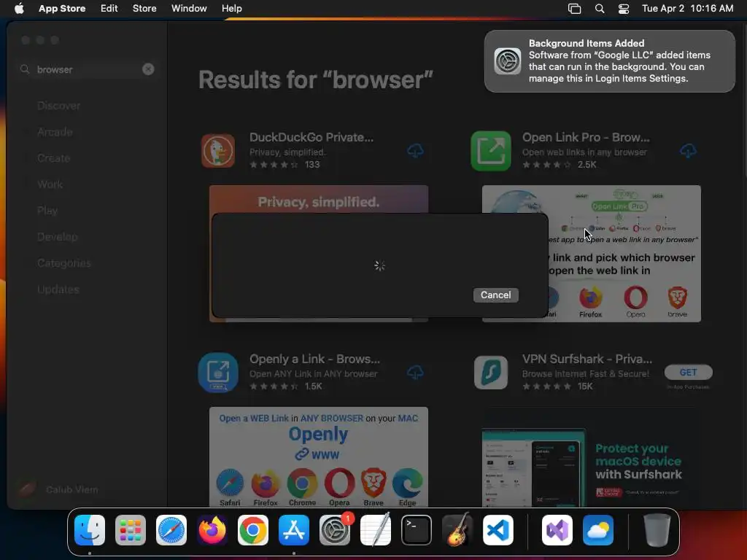The image size is (747, 560).
Task: Open GarageBand from the Dock
Action: click(x=457, y=530)
